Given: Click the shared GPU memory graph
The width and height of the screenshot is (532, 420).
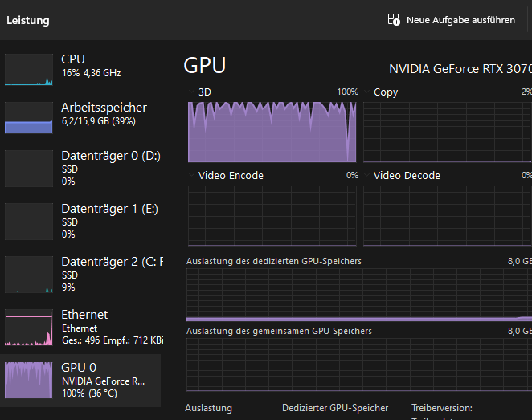Looking at the screenshot, I should [x=358, y=364].
